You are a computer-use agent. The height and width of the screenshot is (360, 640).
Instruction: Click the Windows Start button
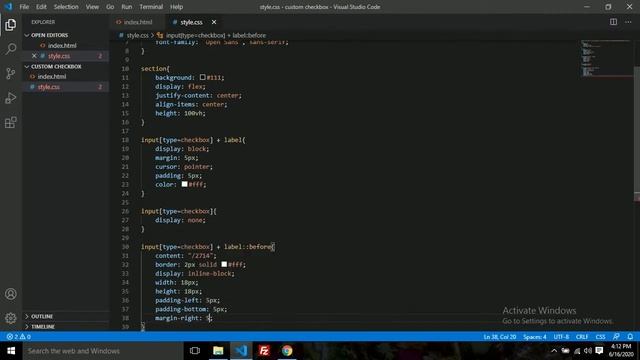pyautogui.click(x=11, y=351)
